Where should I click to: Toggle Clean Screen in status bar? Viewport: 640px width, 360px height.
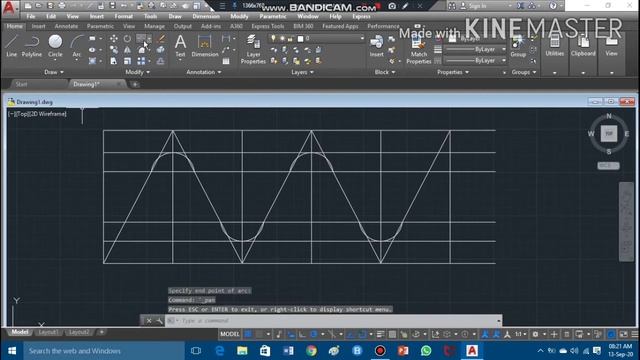[623, 334]
